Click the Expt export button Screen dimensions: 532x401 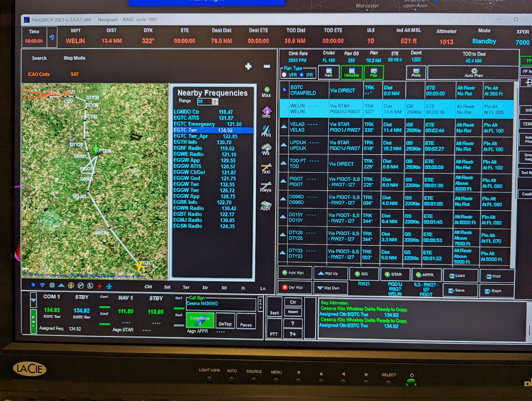tap(496, 291)
